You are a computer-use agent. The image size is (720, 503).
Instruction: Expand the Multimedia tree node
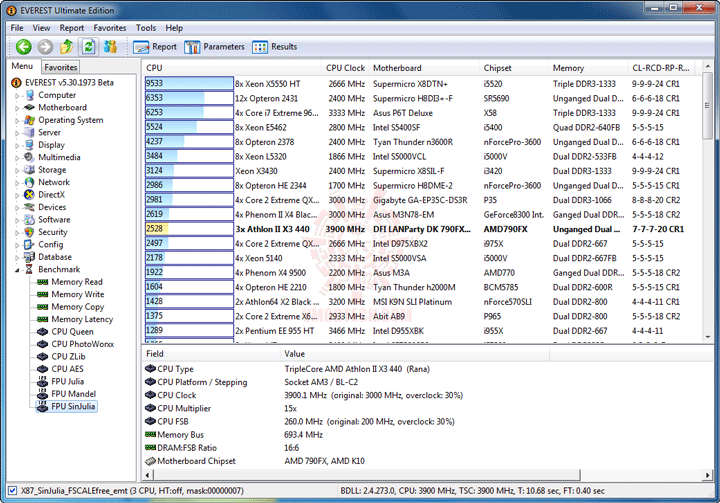click(17, 158)
